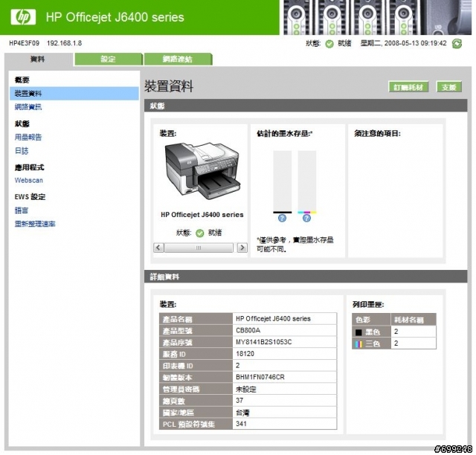
Task: Click the black ink level bar
Action: [x=283, y=182]
